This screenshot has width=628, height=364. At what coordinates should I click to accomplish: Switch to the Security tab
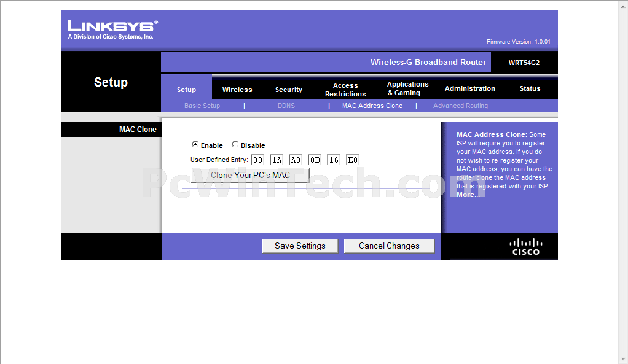coord(288,90)
